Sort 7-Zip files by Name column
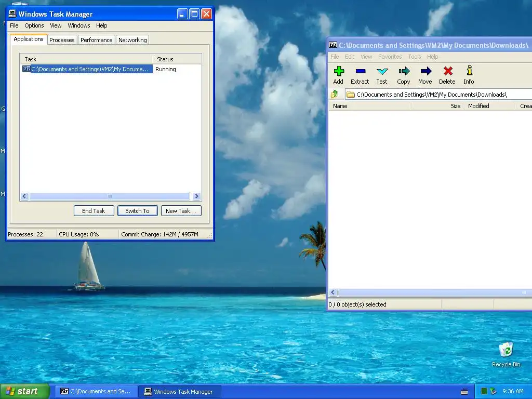 coord(370,106)
